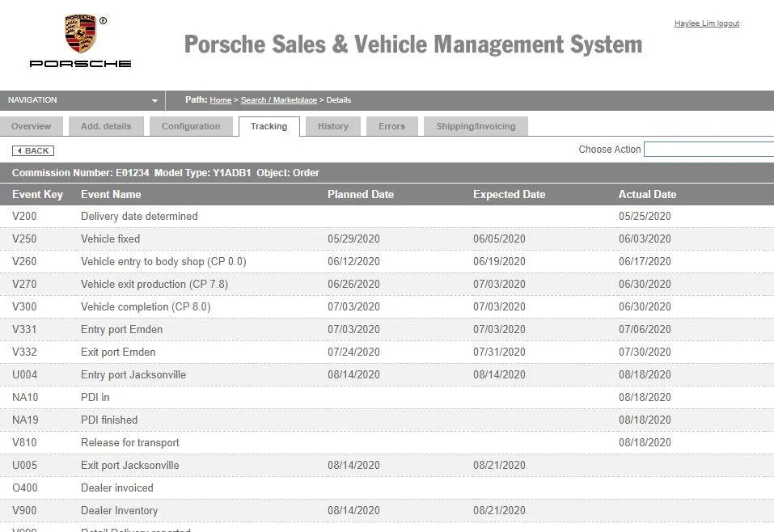Screen dimensions: 774x532
Task: Select 'Exit port Emden' event name
Action: click(118, 353)
